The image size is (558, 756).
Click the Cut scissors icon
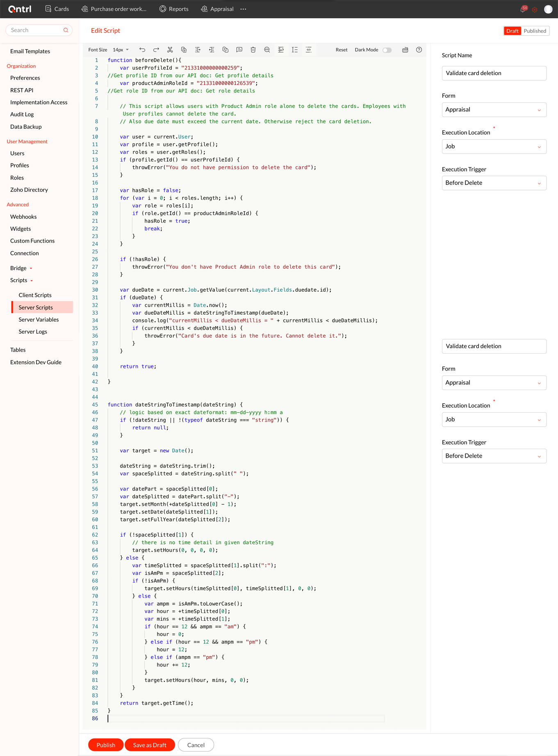[170, 50]
